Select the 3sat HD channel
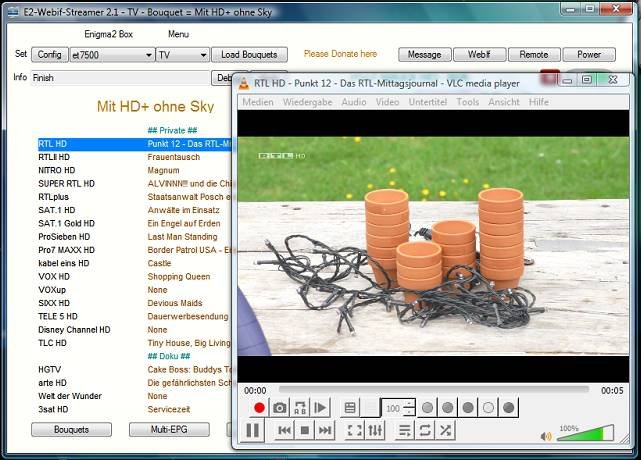641x460 pixels. click(53, 409)
